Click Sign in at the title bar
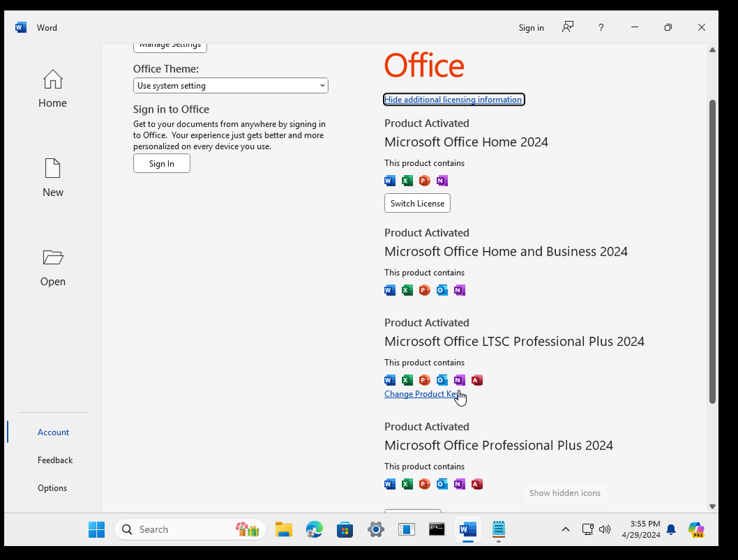738x560 pixels. click(x=531, y=28)
